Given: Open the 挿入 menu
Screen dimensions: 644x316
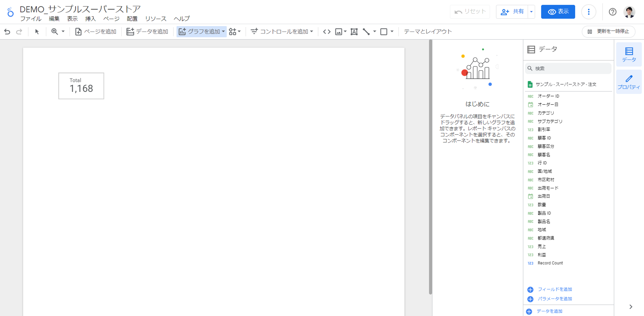Looking at the screenshot, I should [x=90, y=19].
